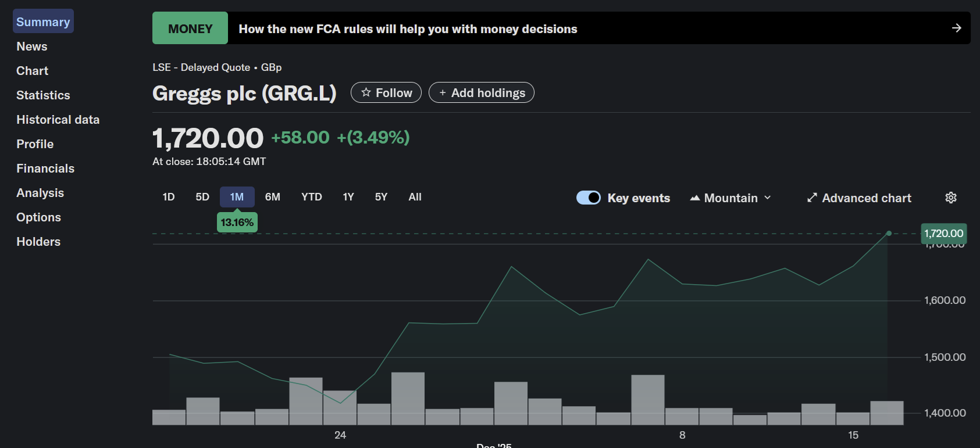Click the 13.16% performance badge
This screenshot has width=980, height=448.
click(x=237, y=223)
